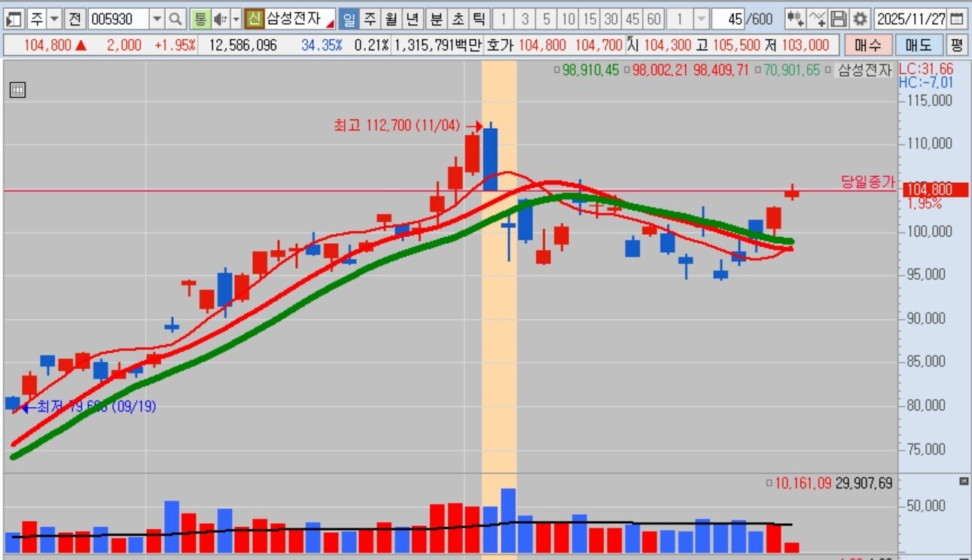
Task: Click the LC:31,66 indicator text
Action: click(926, 69)
